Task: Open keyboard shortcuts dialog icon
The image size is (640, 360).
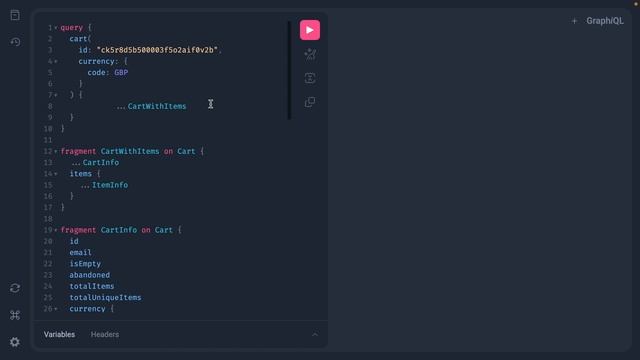Action: pos(15,315)
